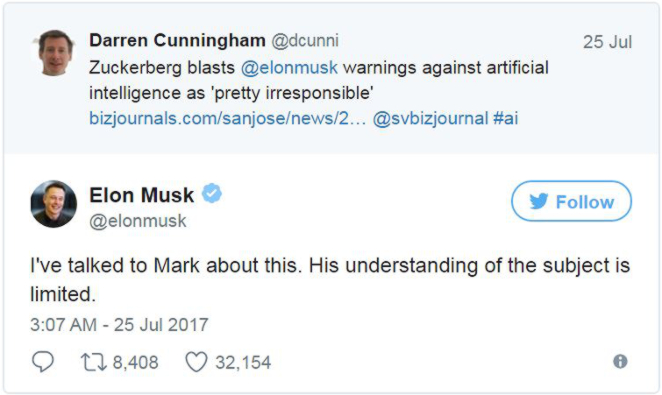
Task: Open Darren Cunningham's profile photo
Action: coord(55,53)
